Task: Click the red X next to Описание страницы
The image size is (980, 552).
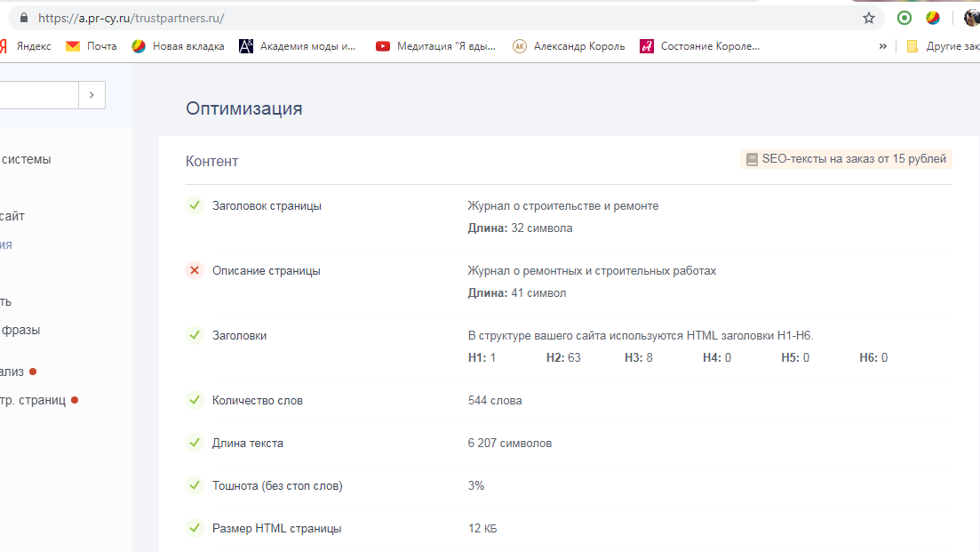Action: click(195, 270)
